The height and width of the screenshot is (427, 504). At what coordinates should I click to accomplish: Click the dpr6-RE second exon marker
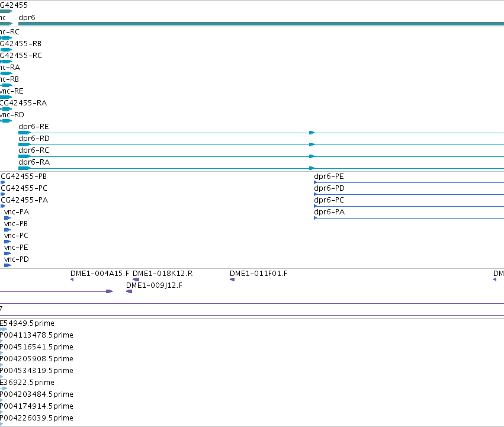312,133
